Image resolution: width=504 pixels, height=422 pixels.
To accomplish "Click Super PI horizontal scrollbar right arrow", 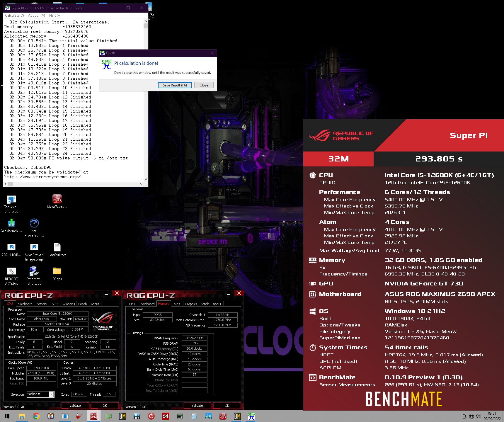I will [x=141, y=184].
